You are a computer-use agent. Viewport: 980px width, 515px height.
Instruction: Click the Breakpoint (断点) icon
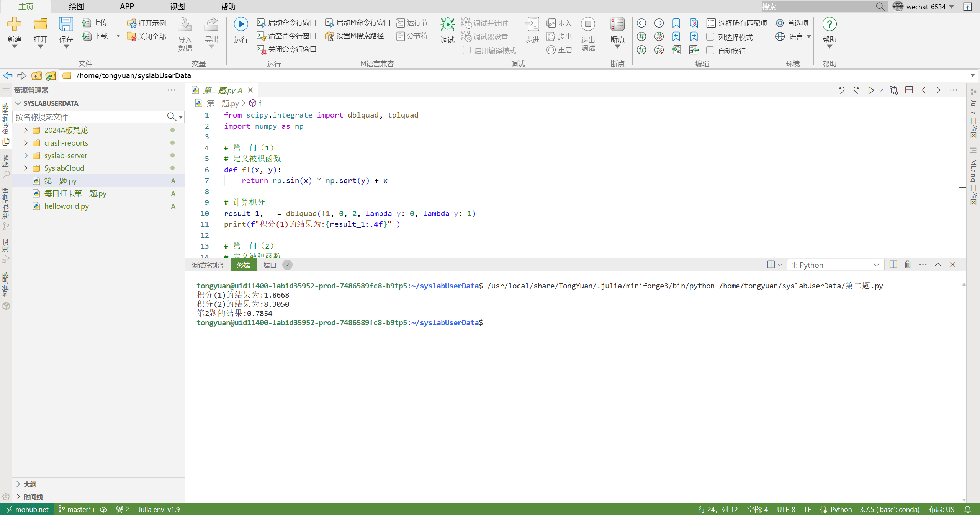(617, 24)
